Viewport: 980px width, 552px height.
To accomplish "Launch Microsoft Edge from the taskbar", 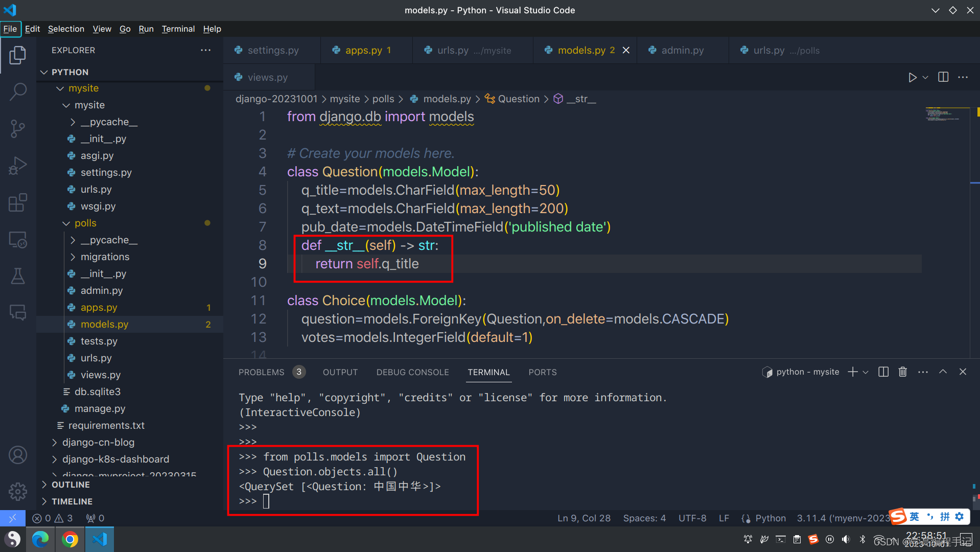I will 40,539.
